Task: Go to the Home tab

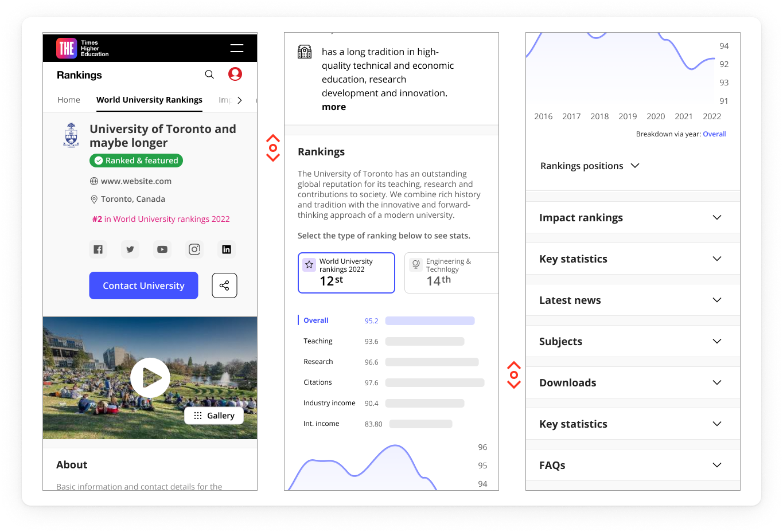Action: tap(69, 100)
